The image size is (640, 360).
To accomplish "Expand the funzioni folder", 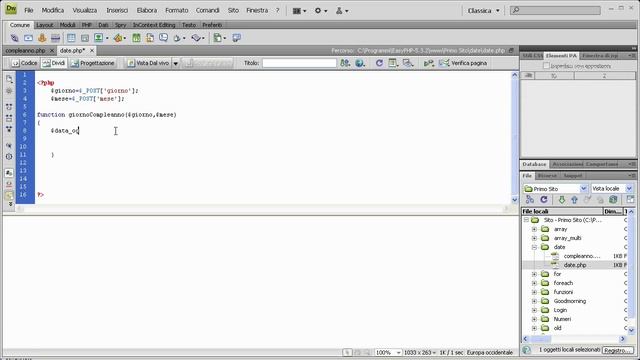I will pyautogui.click(x=534, y=292).
